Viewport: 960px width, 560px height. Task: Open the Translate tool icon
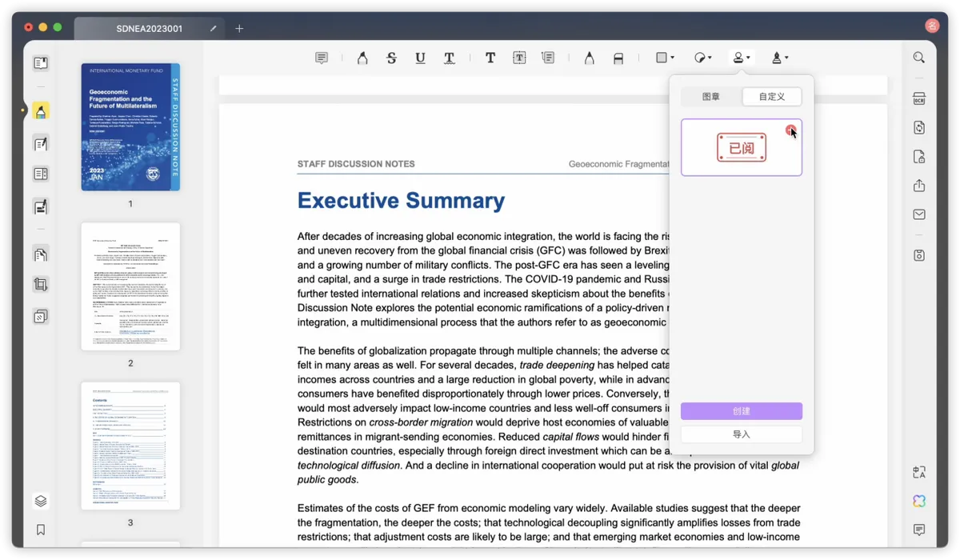click(x=919, y=473)
